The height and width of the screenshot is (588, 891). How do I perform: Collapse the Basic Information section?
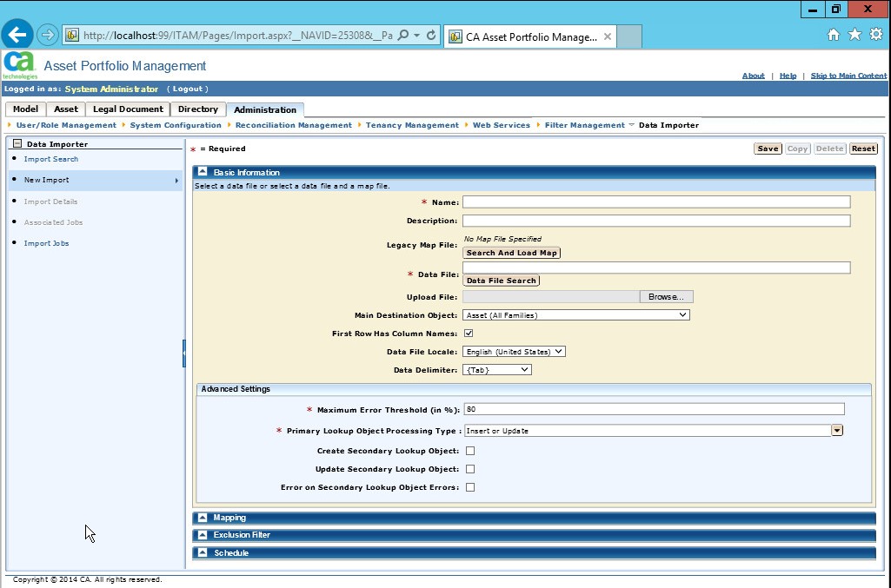coord(203,171)
